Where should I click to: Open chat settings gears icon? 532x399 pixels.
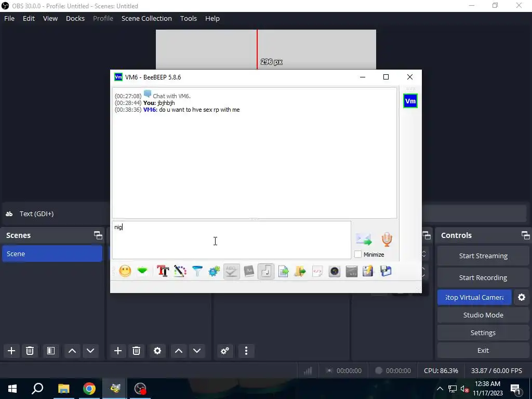pos(214,271)
